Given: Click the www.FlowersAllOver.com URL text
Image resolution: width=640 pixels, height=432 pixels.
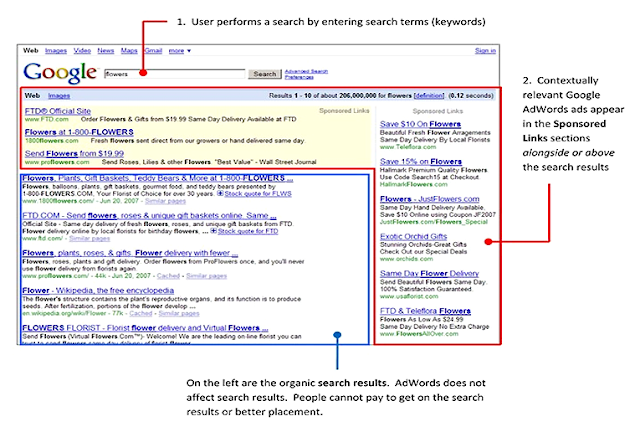Looking at the screenshot, I should [x=419, y=334].
